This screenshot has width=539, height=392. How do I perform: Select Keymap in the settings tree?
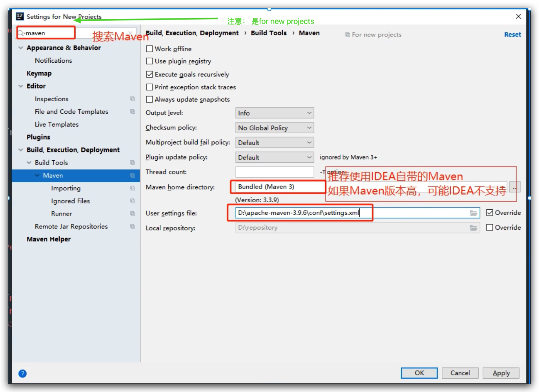tap(39, 73)
